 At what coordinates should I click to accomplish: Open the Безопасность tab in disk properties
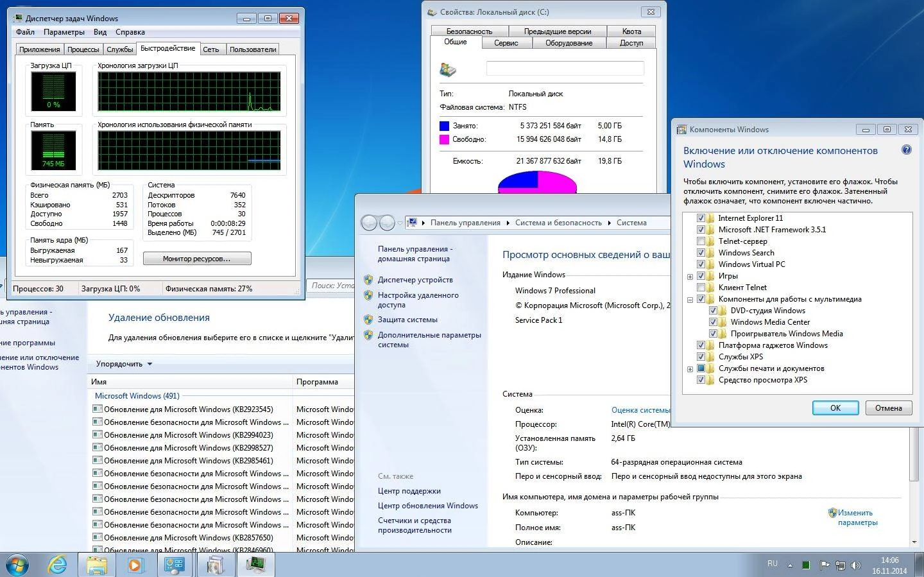click(469, 31)
